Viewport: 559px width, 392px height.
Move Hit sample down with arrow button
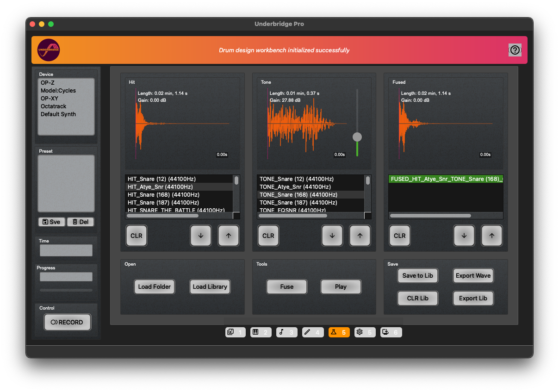201,236
